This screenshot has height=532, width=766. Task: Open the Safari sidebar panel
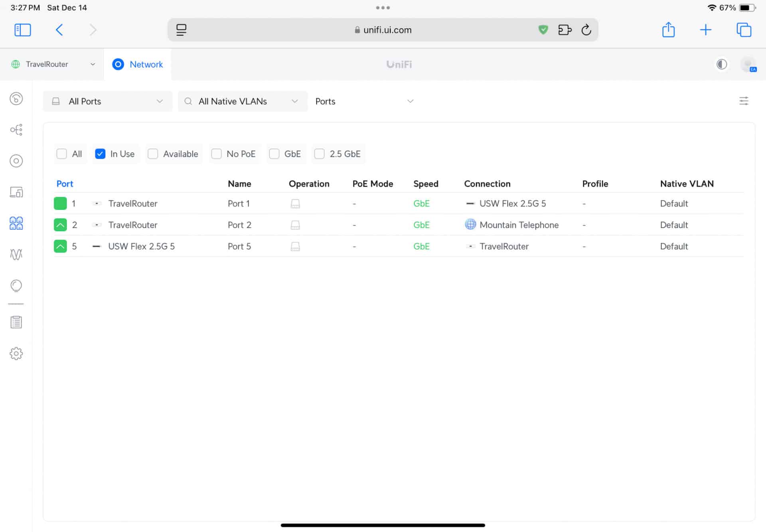pos(22,30)
